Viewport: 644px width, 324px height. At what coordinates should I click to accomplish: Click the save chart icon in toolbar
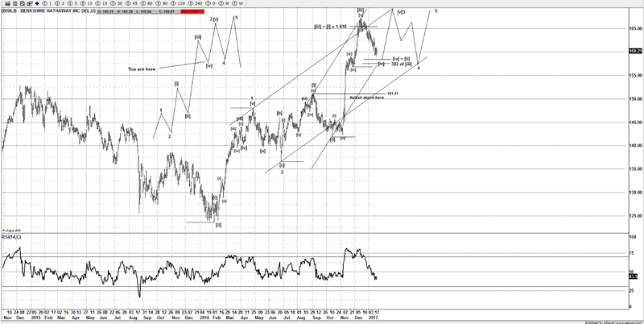click(x=15, y=3)
